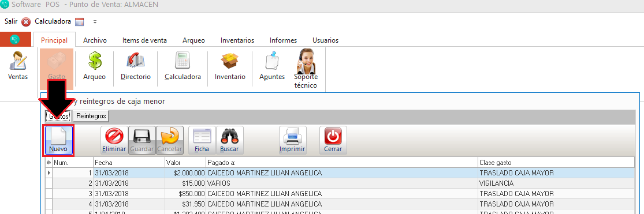Select TRASLADO CAJA MAYOR in row 3
Screen dimensions: 644x214
(556, 193)
